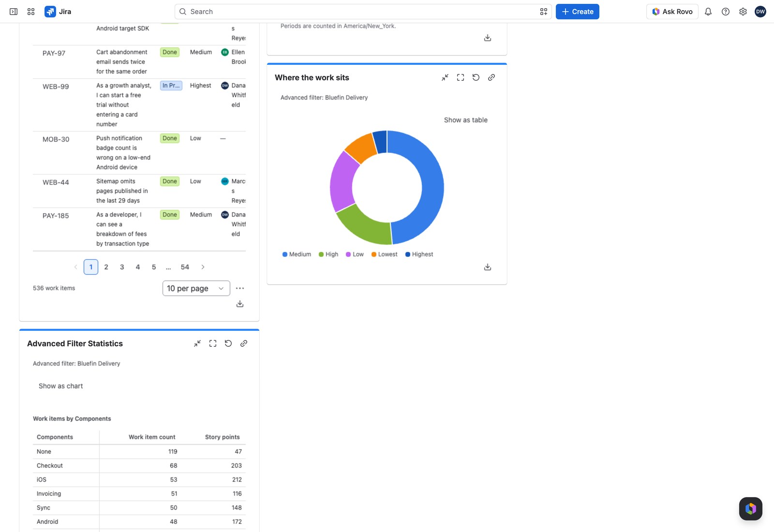Viewport: 774px width, 532px height.
Task: Go to page 2 of work items
Action: click(106, 267)
